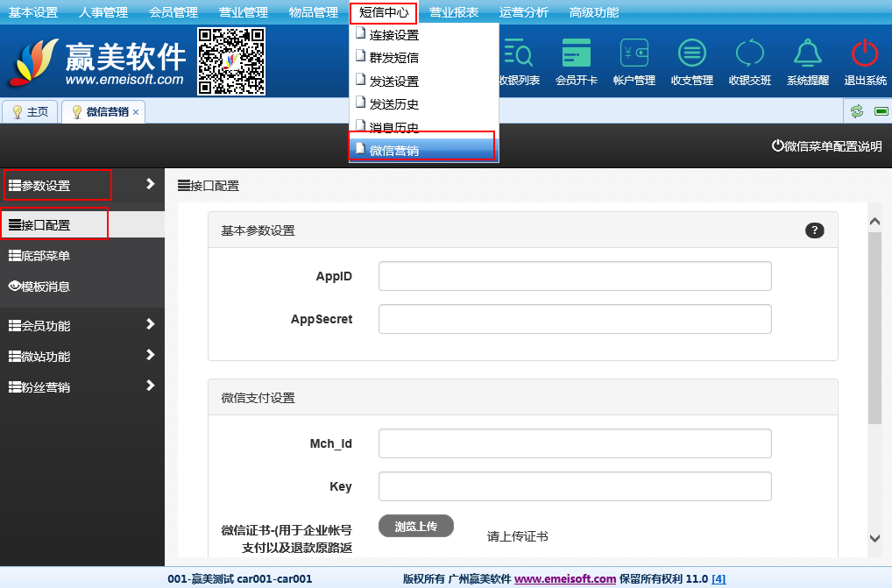Image resolution: width=892 pixels, height=588 pixels.
Task: Open the www.emeisoft.com footer link
Action: pos(564,578)
